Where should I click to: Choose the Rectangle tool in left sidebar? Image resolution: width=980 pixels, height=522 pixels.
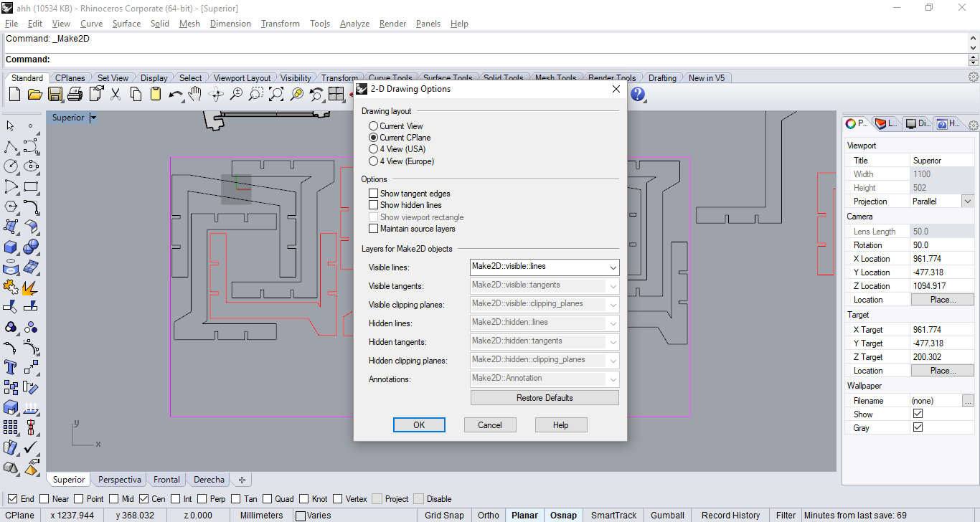click(x=31, y=186)
